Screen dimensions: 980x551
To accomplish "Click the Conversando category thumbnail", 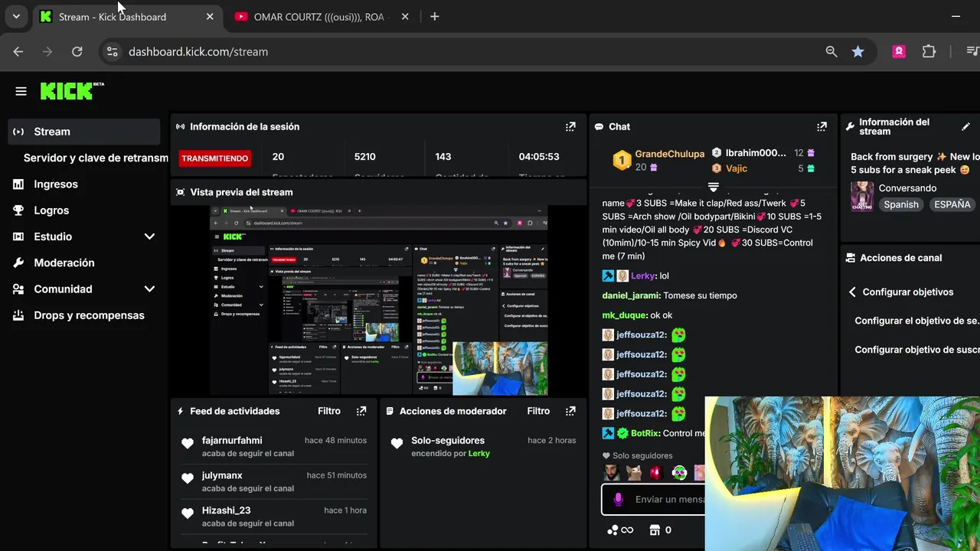I will pos(862,197).
